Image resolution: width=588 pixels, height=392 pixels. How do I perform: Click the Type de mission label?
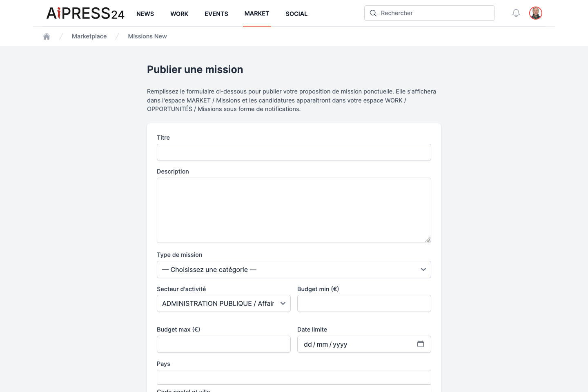tap(180, 255)
